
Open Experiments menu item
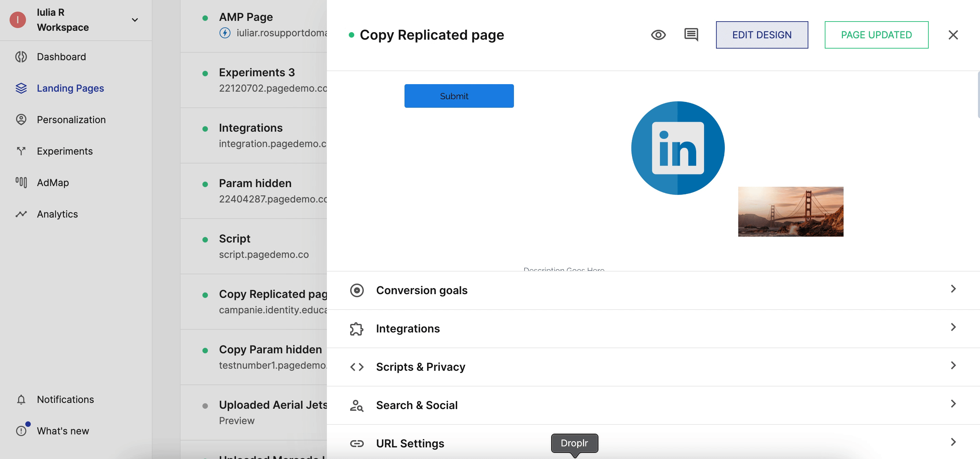76,151
